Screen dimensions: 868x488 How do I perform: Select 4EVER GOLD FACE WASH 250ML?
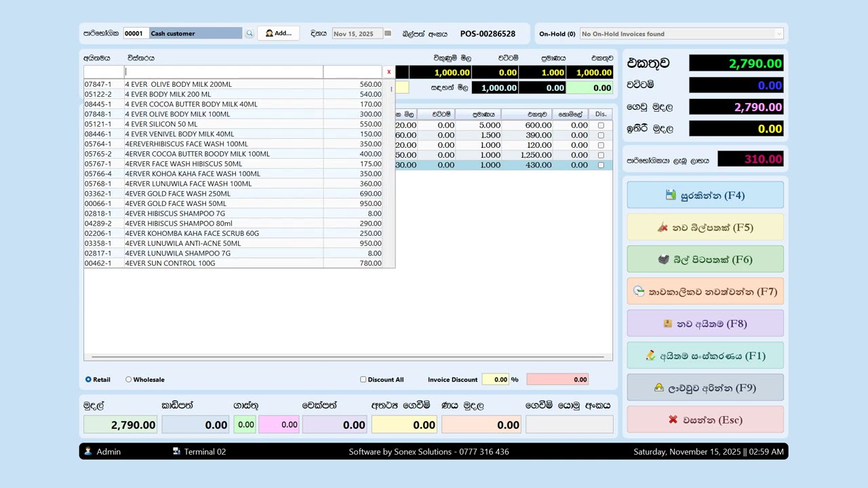click(x=233, y=194)
